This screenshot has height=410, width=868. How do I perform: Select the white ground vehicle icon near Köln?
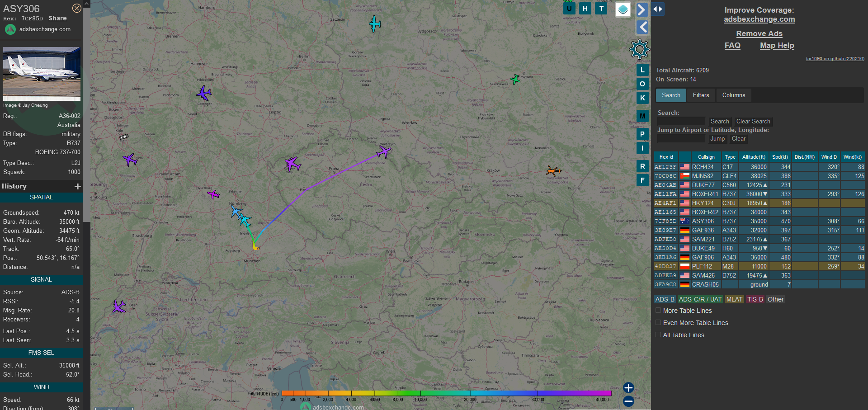pyautogui.click(x=124, y=136)
